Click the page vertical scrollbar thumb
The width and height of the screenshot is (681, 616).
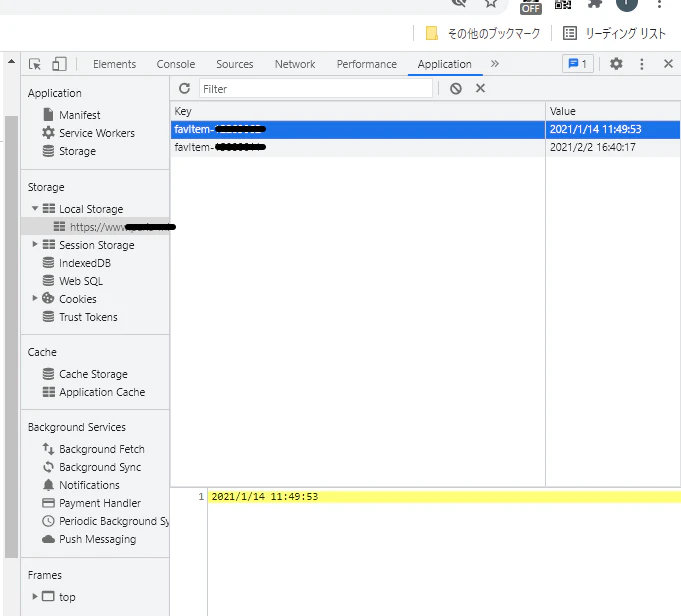click(12, 337)
